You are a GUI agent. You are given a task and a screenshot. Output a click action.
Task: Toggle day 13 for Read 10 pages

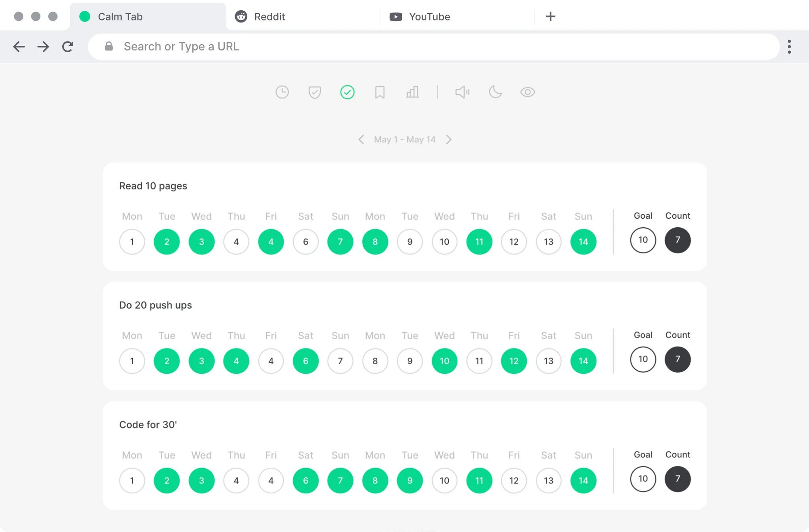pyautogui.click(x=549, y=242)
